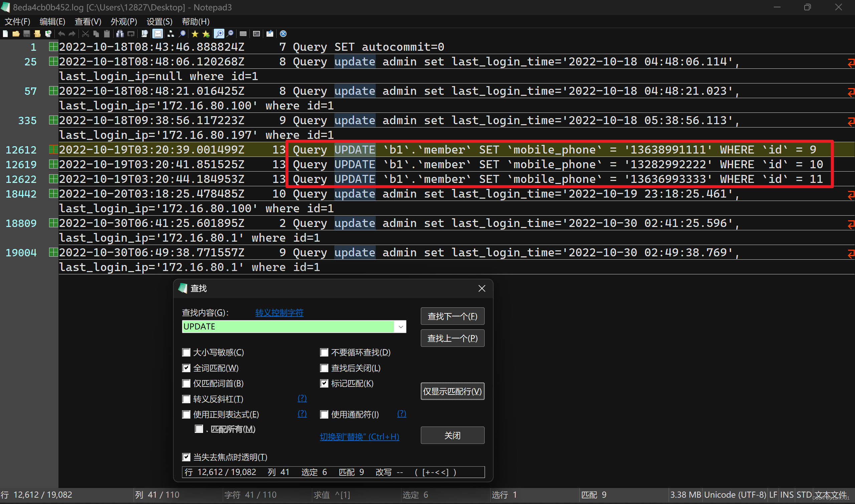Collapse the fold marker on line 18442
Viewport: 855px width, 504px height.
coord(53,194)
